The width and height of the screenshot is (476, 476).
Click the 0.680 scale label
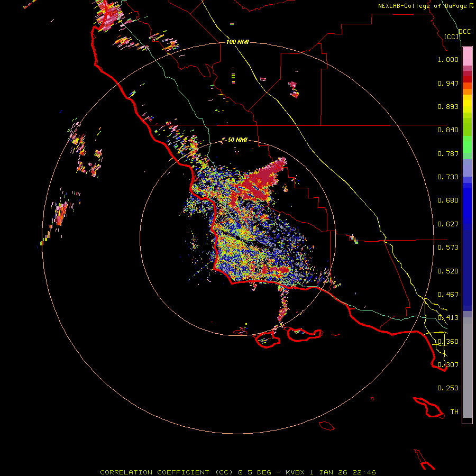(448, 200)
